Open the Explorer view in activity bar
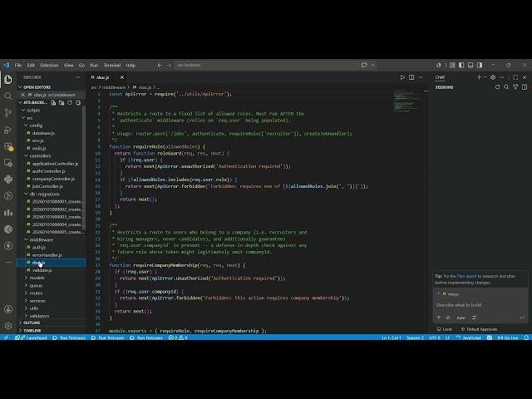The image size is (532, 399). click(8, 80)
